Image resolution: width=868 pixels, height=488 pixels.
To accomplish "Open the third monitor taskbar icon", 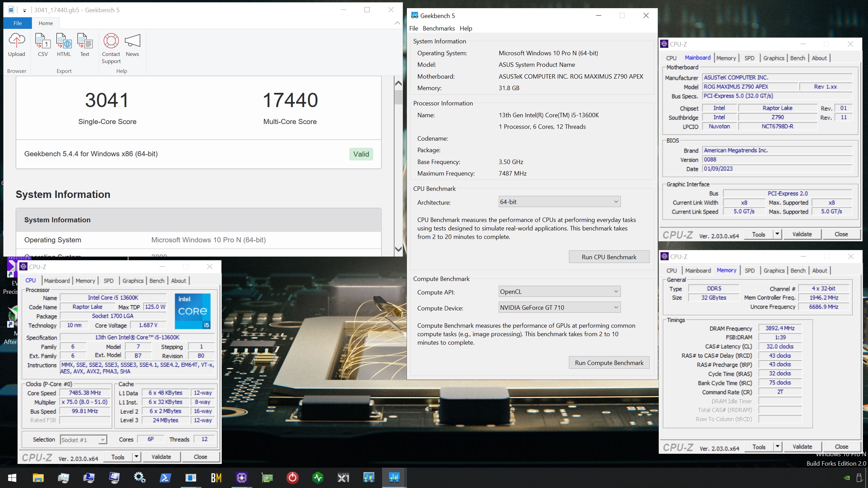I will (x=114, y=478).
